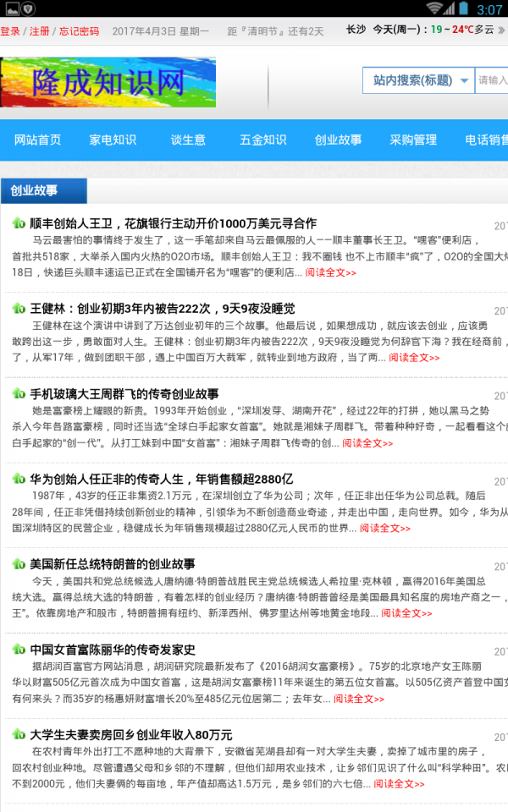The height and width of the screenshot is (812, 508).
Task: Click the 注册 link
Action: coord(40,31)
